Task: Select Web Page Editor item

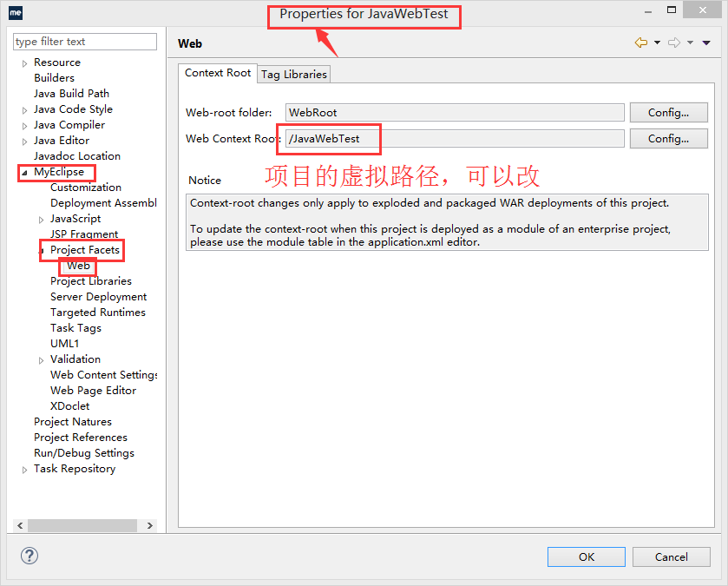Action: tap(94, 391)
